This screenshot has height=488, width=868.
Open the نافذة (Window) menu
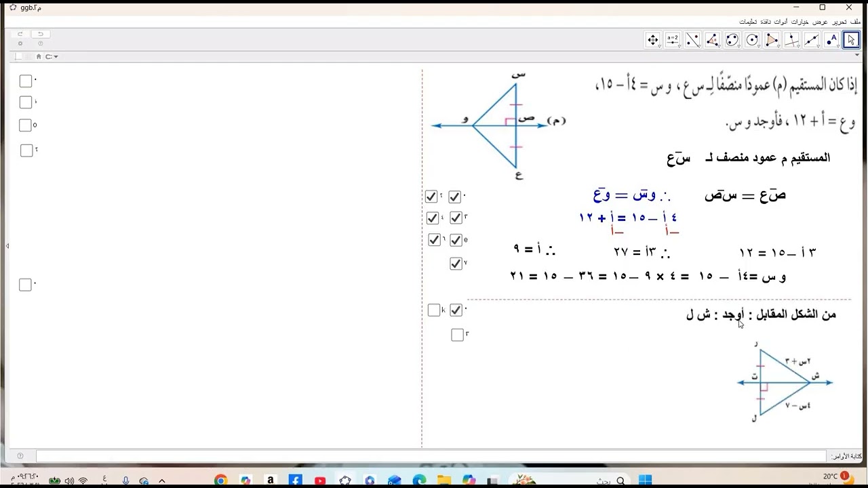pos(766,22)
